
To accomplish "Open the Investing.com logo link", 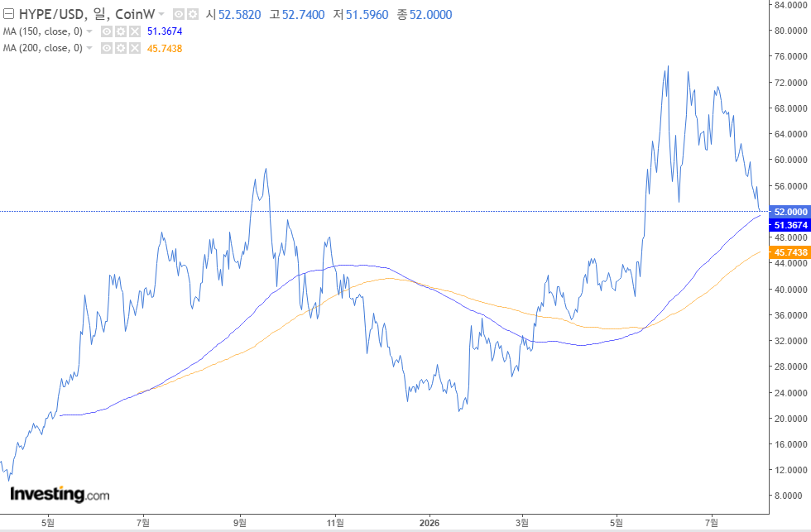I will pyautogui.click(x=60, y=494).
